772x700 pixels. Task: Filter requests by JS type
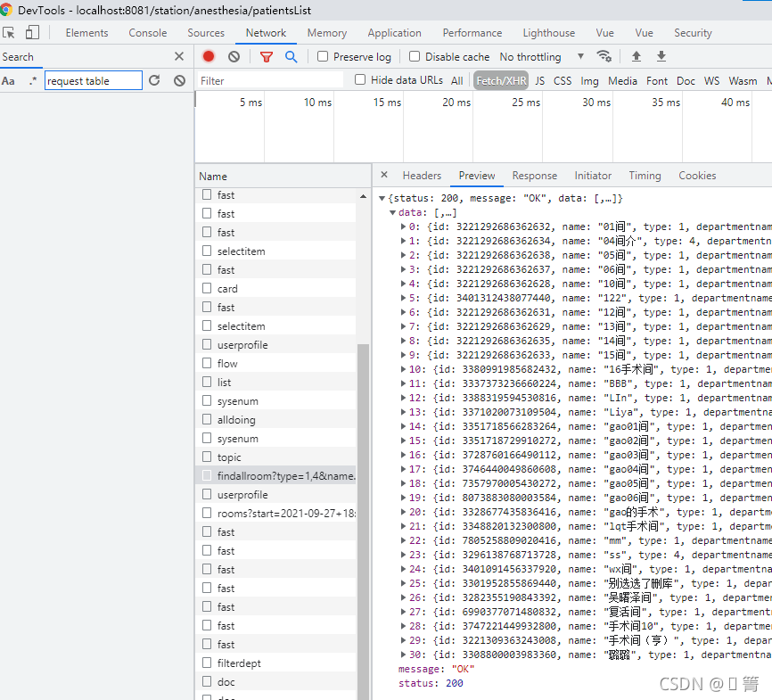[x=539, y=80]
